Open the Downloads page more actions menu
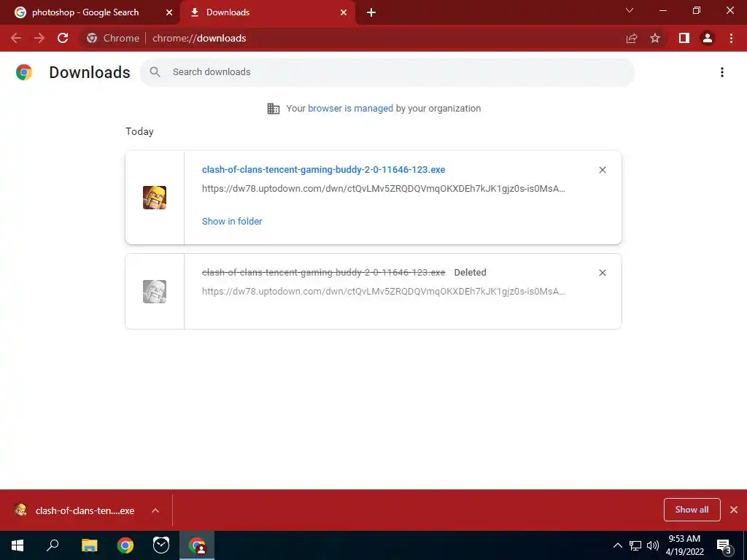Viewport: 747px width, 560px height. tap(722, 72)
